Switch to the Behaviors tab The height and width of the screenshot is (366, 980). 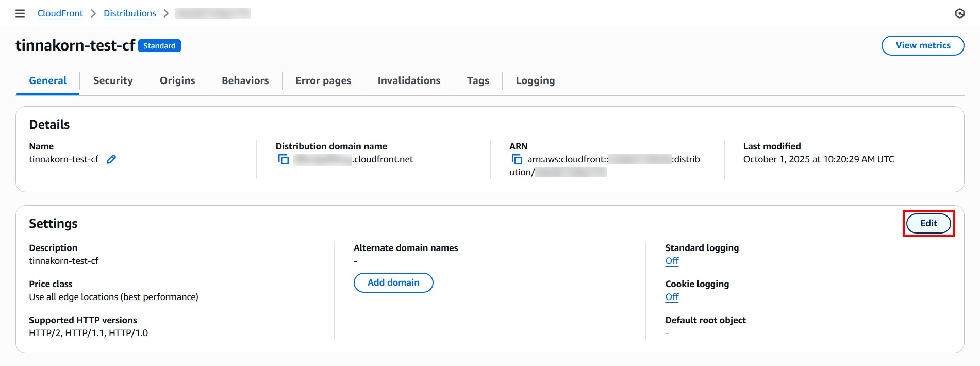point(245,80)
